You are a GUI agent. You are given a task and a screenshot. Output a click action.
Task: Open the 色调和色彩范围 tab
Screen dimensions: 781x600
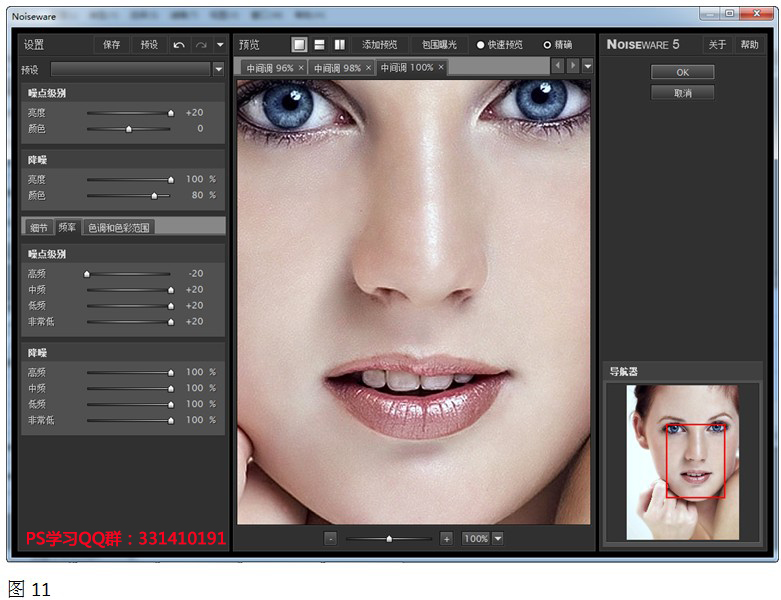[119, 228]
